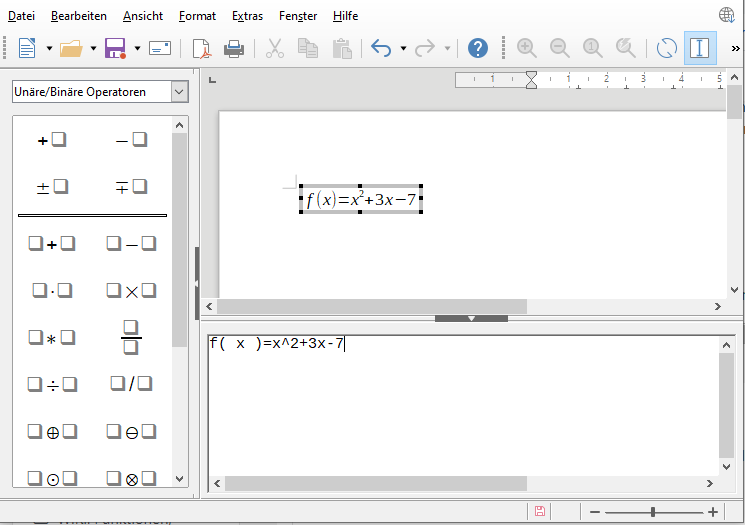This screenshot has height=525, width=745.
Task: Export formula as PDF icon
Action: click(x=202, y=48)
